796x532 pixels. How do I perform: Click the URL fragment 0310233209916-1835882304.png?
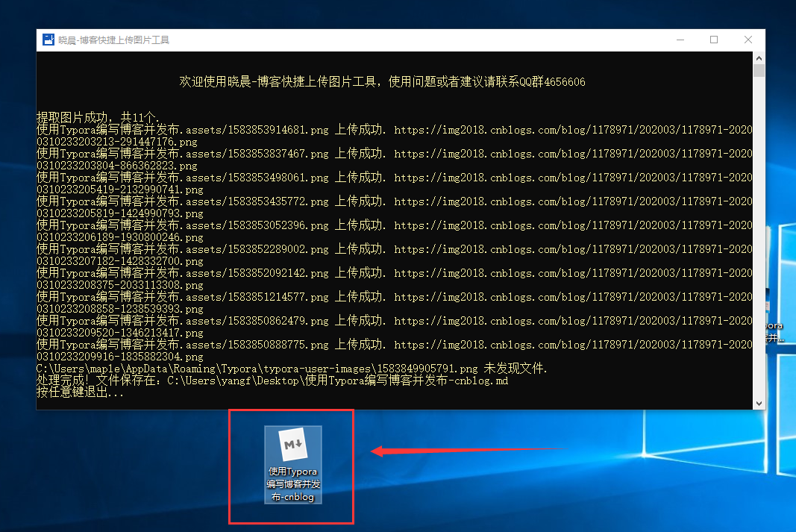coord(120,357)
